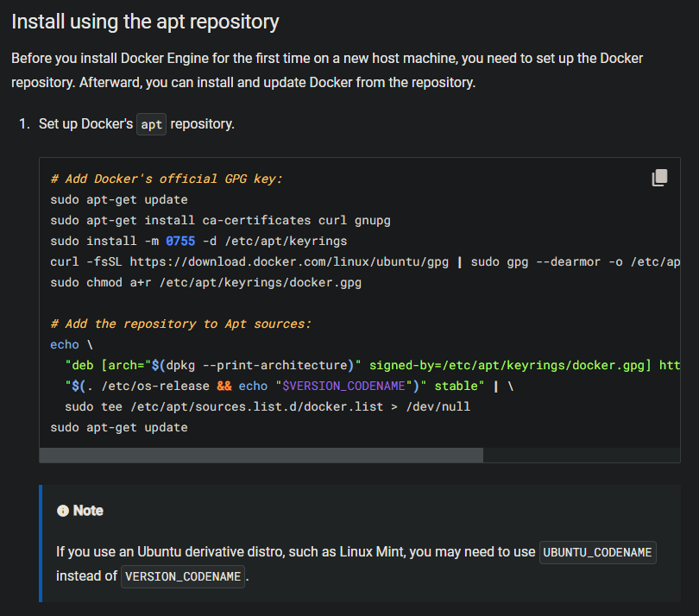This screenshot has width=699, height=616.
Task: Click the horizontal scrollbar thumb under the code
Action: [261, 455]
